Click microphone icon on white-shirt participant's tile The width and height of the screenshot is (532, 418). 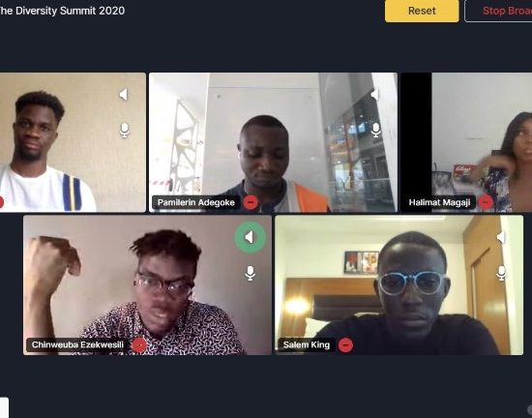[125, 131]
